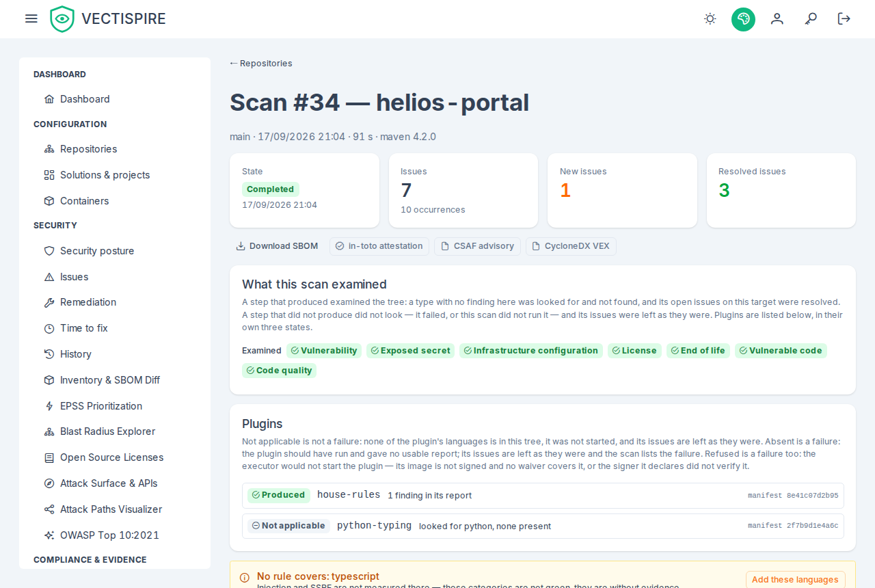The height and width of the screenshot is (588, 875).
Task: Click the Vectispire shield logo
Action: [x=62, y=19]
